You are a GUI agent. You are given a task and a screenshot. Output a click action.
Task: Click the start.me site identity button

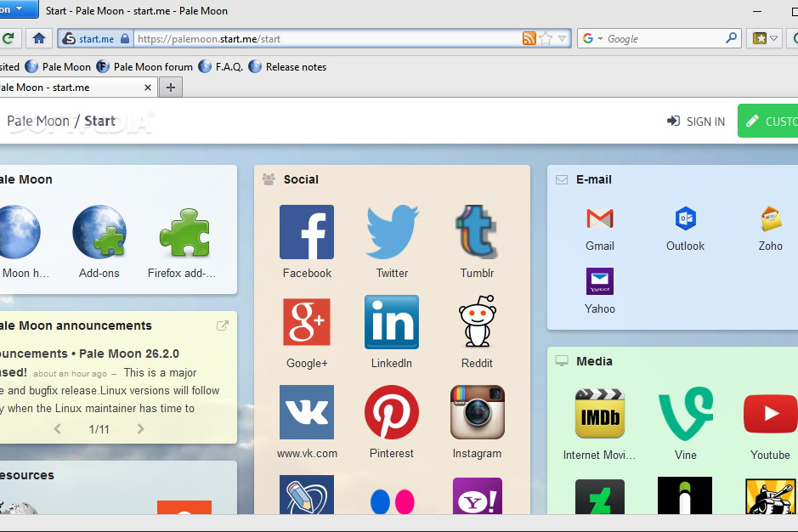[x=96, y=39]
